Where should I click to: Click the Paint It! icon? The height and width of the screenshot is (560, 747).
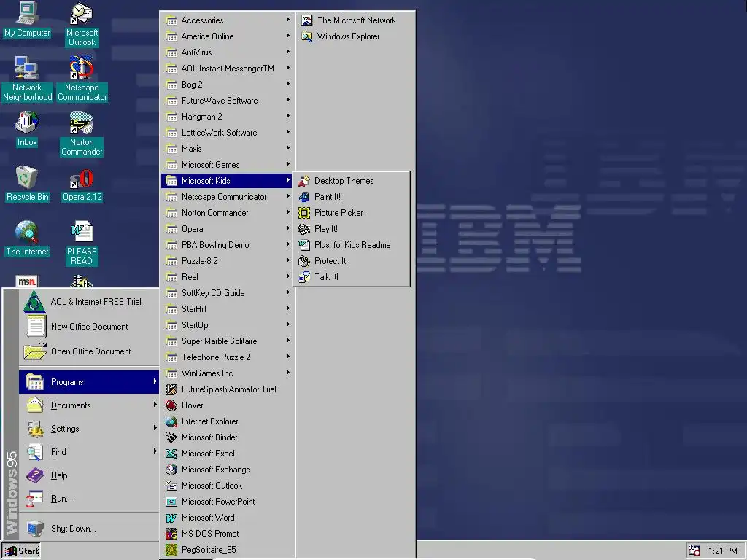click(x=304, y=197)
